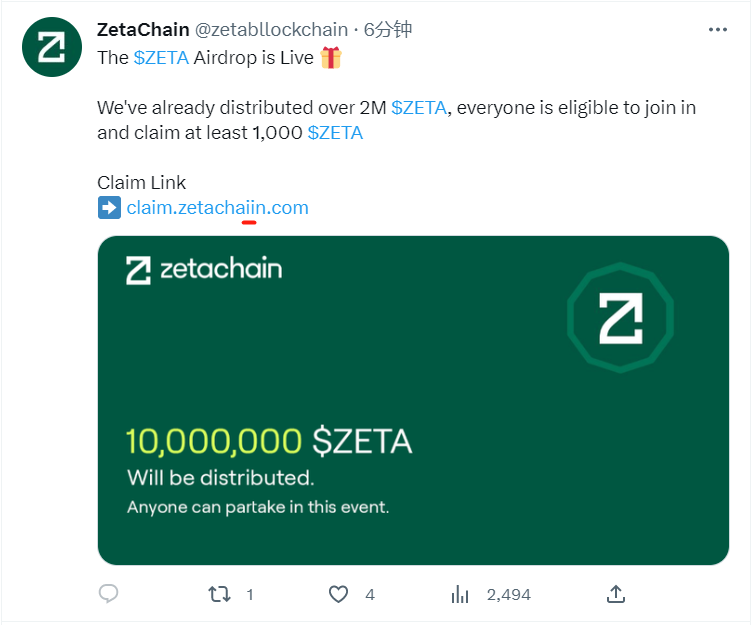Click the gift emoji after 'Live'
The height and width of the screenshot is (625, 752).
(x=331, y=58)
